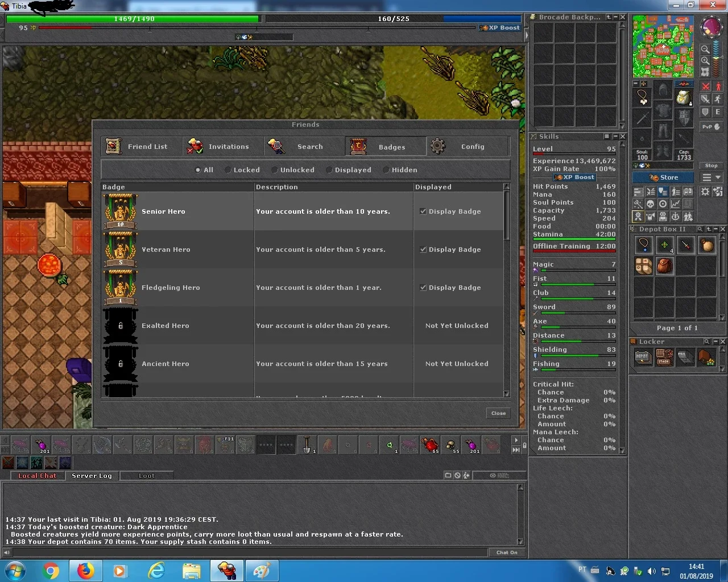Viewport: 728px width, 582px height.
Task: Open the Server Log chat tab
Action: pos(92,476)
